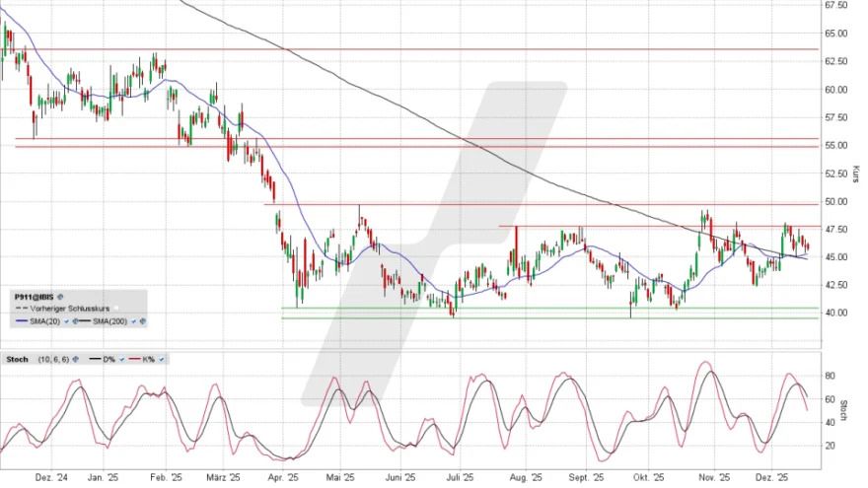Toggle the SMA(20) line checkbox
The height and width of the screenshot is (488, 868).
(66, 321)
